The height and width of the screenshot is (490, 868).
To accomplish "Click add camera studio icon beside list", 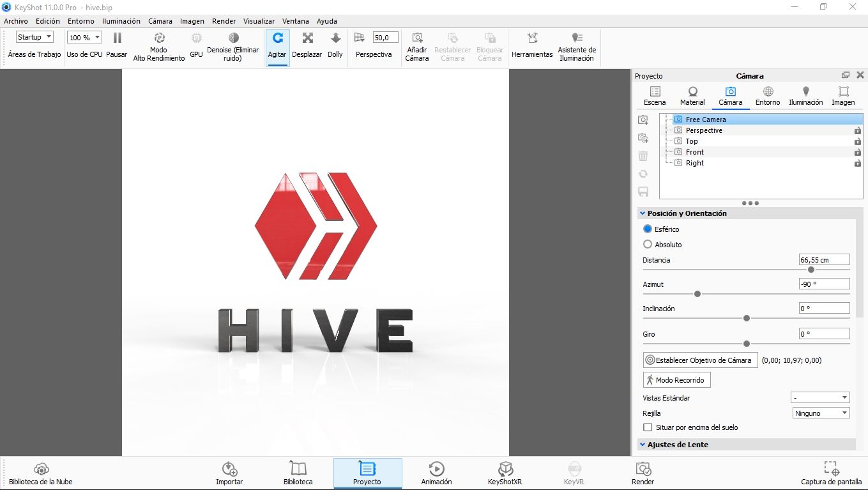I will (x=643, y=138).
